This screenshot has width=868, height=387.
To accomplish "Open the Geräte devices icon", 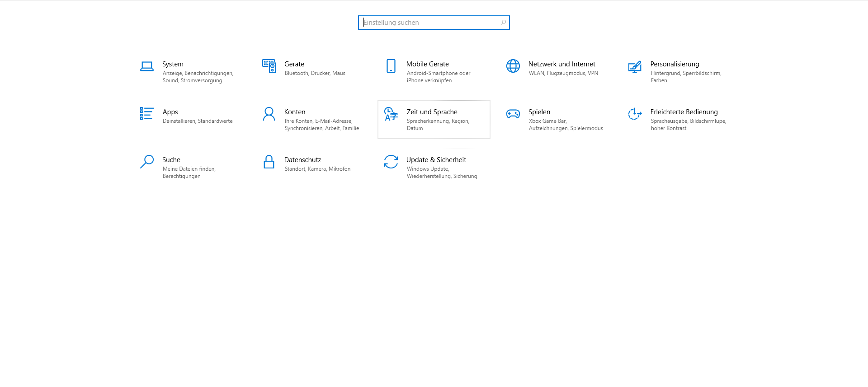I will [269, 66].
